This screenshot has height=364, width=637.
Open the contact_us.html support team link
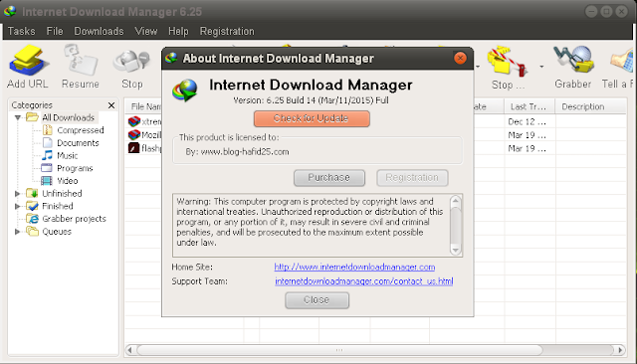tap(364, 281)
